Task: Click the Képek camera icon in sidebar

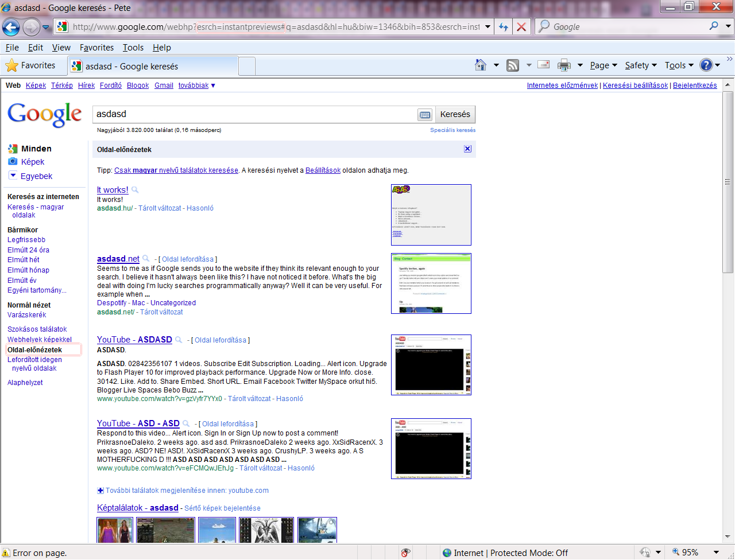Action: pyautogui.click(x=13, y=162)
